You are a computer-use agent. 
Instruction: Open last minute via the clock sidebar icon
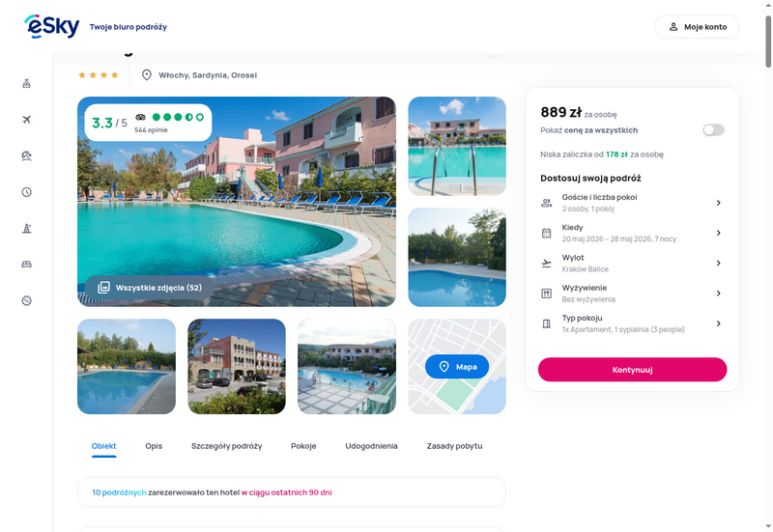click(27, 192)
